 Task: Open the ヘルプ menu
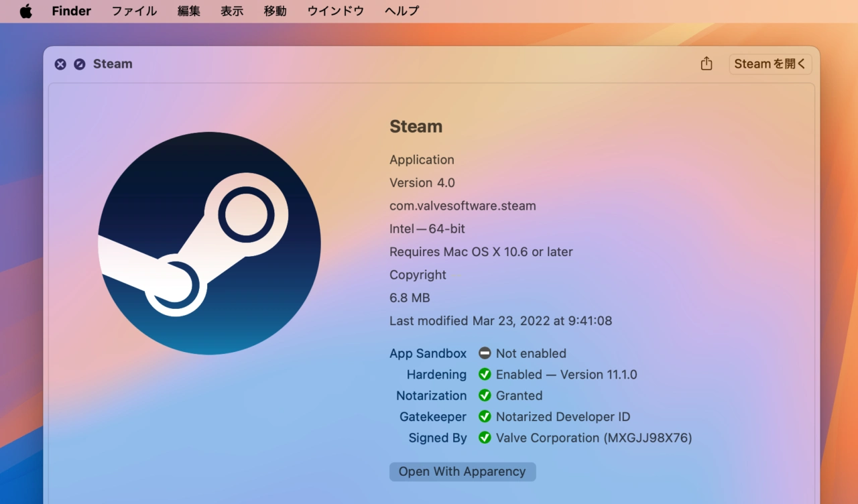pyautogui.click(x=402, y=11)
